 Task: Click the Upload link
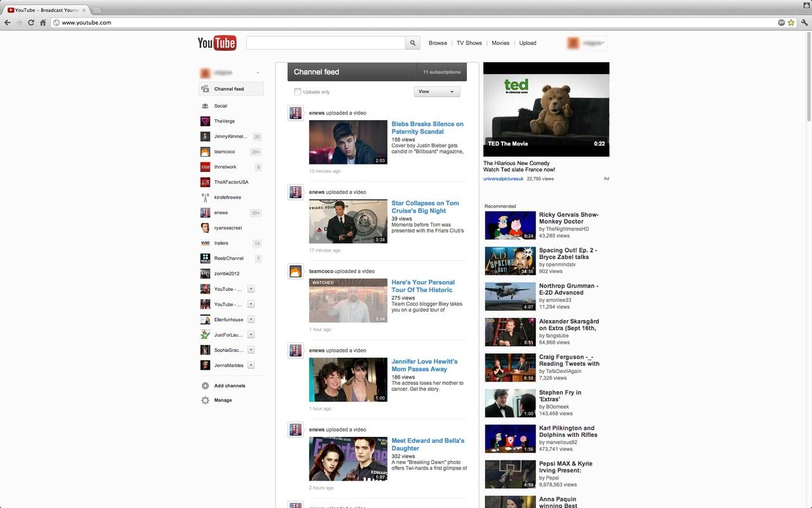tap(527, 43)
